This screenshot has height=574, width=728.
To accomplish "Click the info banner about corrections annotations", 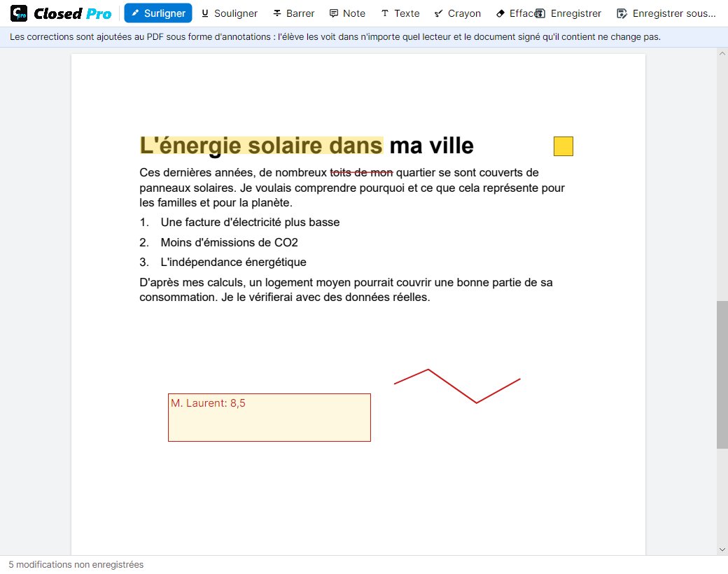I will (364, 37).
